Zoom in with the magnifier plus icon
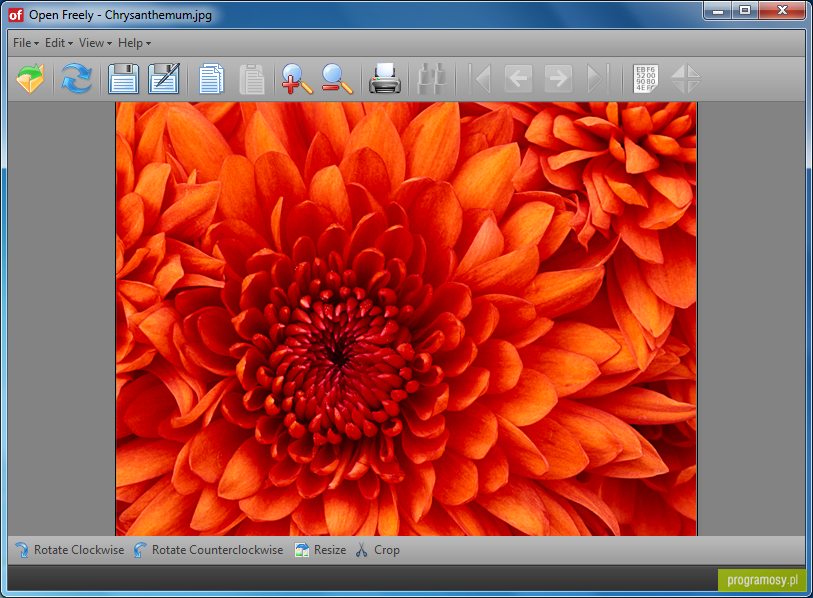This screenshot has width=813, height=598. [297, 78]
